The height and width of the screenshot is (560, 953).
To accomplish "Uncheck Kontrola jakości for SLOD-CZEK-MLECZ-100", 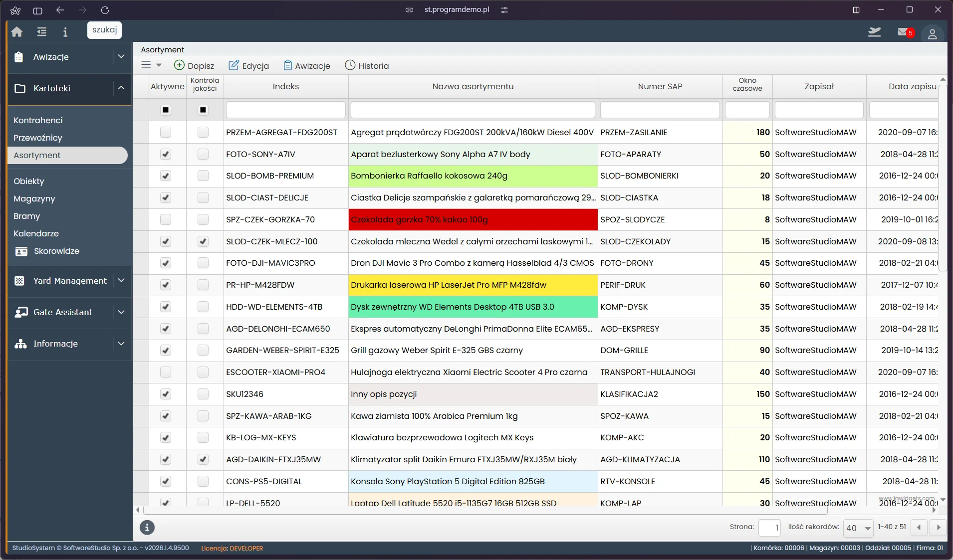I will click(203, 241).
